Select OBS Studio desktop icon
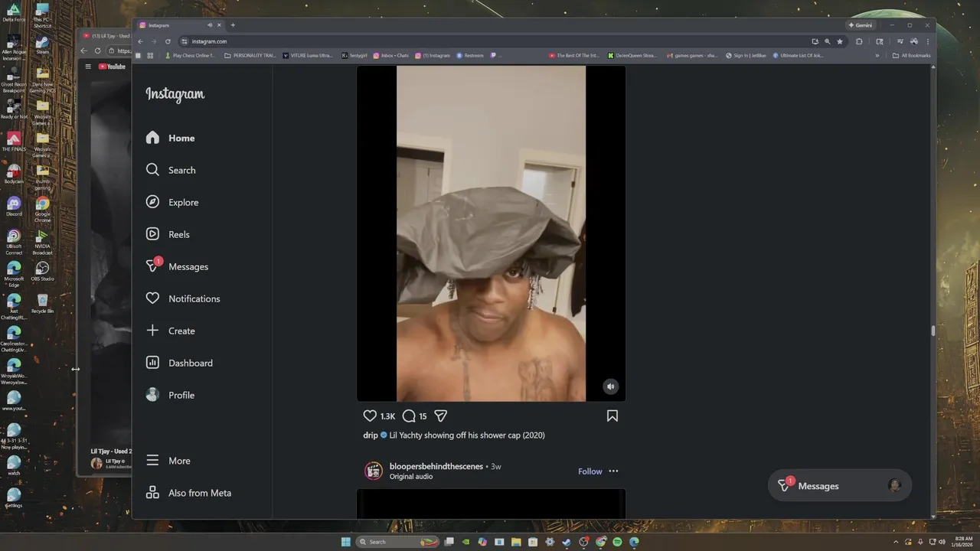Viewport: 980px width, 551px height. pyautogui.click(x=42, y=271)
